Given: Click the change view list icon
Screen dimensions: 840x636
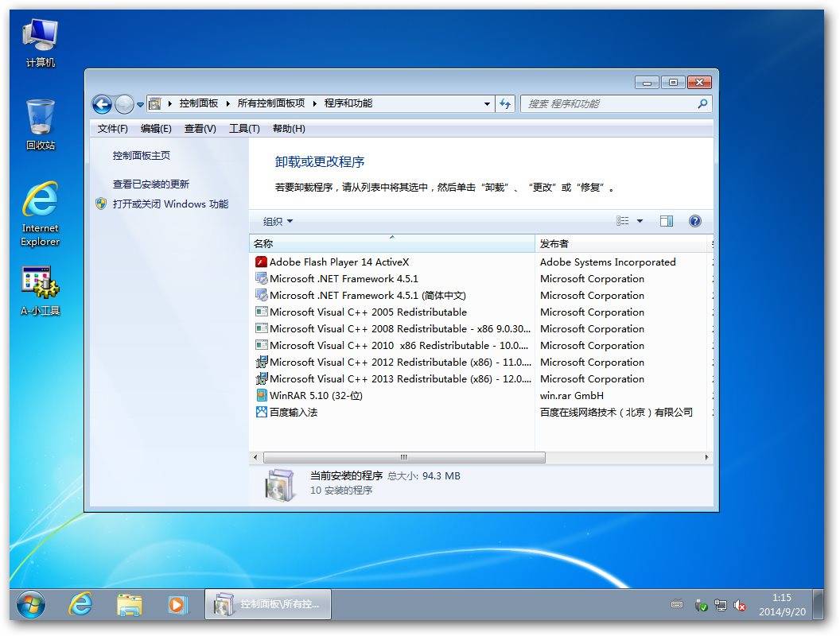Looking at the screenshot, I should pyautogui.click(x=623, y=221).
